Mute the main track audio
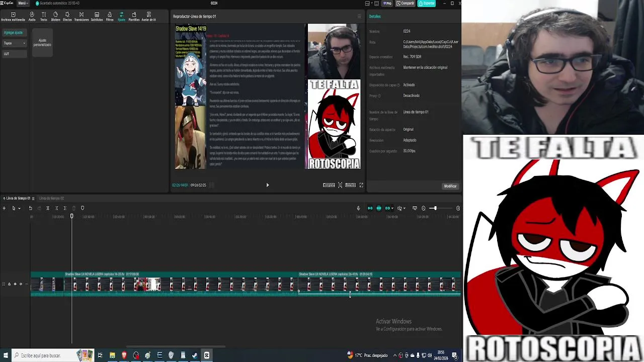 tap(21, 284)
